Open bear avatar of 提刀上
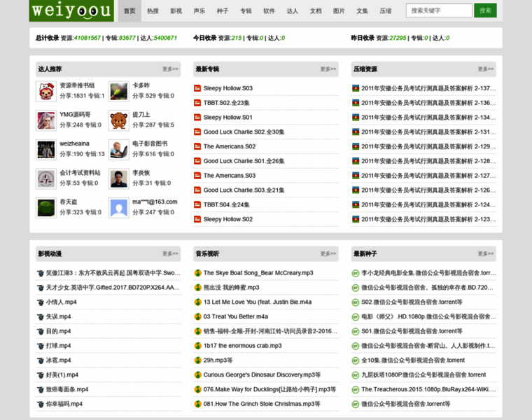 pyautogui.click(x=119, y=120)
